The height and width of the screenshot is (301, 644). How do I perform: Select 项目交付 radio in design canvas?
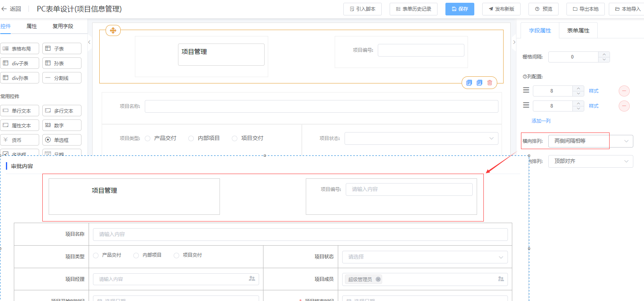tap(235, 138)
